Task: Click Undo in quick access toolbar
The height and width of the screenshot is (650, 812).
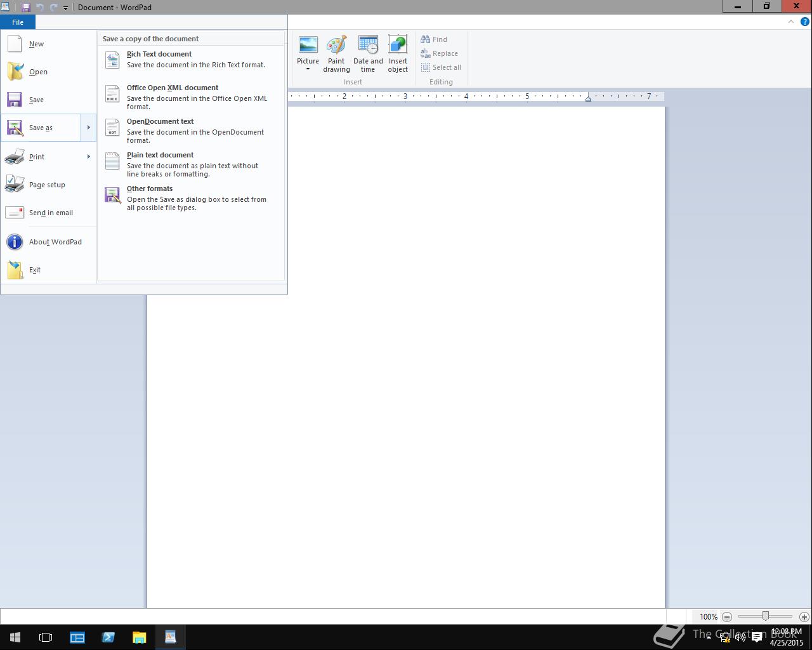Action: pos(40,8)
